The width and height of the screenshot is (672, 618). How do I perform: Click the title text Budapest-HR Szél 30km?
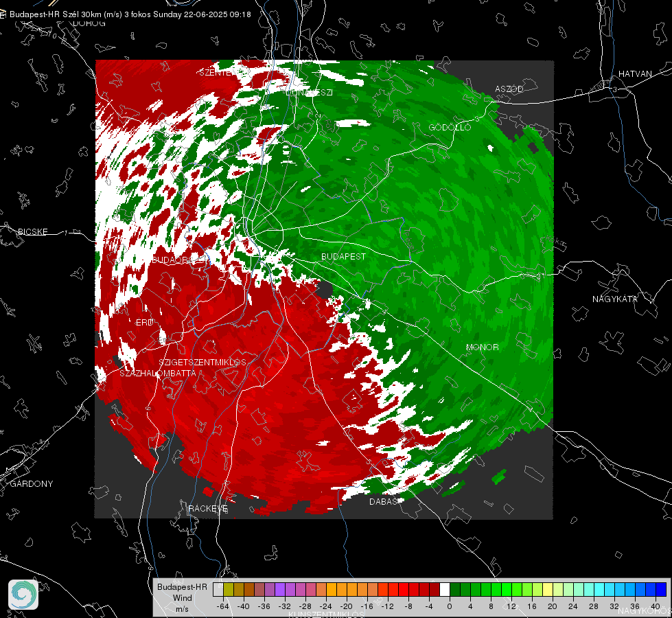pyautogui.click(x=56, y=14)
